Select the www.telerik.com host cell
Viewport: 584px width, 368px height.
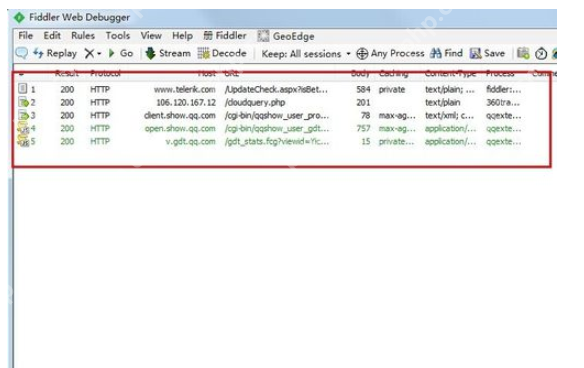(184, 89)
